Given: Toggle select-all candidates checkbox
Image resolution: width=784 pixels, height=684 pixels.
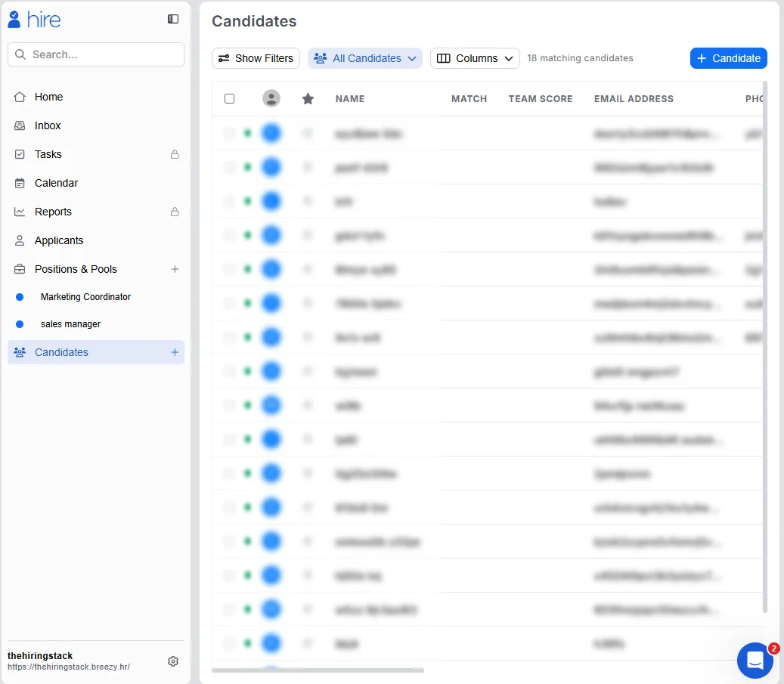Looking at the screenshot, I should click(x=230, y=99).
